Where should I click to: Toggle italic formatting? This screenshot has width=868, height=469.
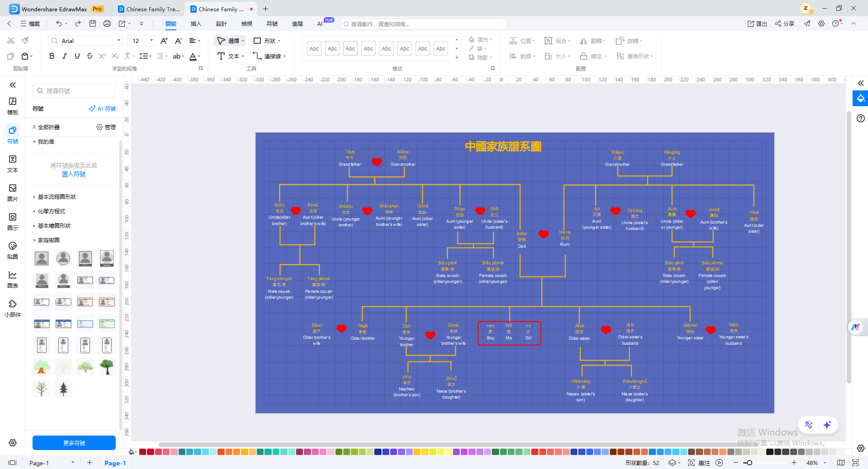(x=65, y=56)
